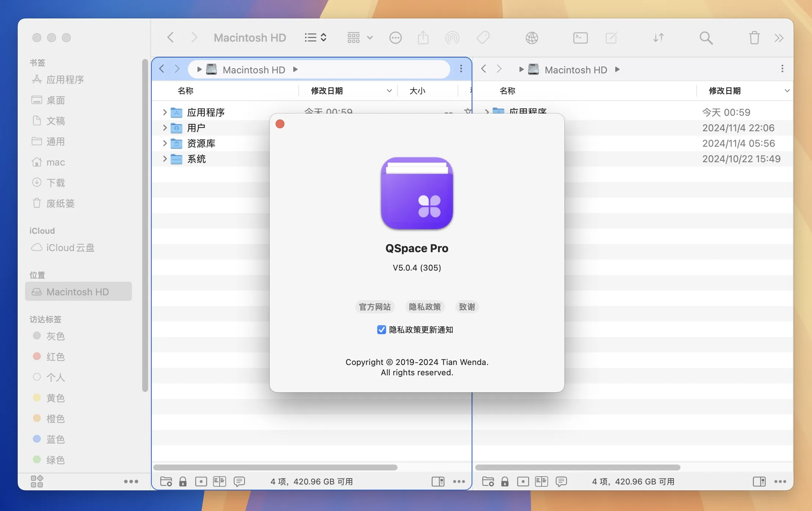Go back using main toolbar back arrow
This screenshot has height=511, width=812.
click(170, 37)
